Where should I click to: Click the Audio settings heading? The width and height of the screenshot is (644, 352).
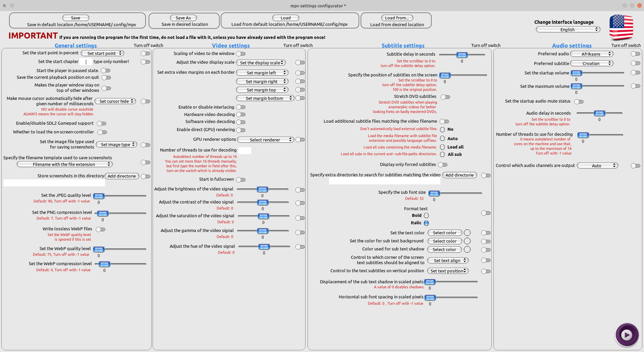[572, 46]
